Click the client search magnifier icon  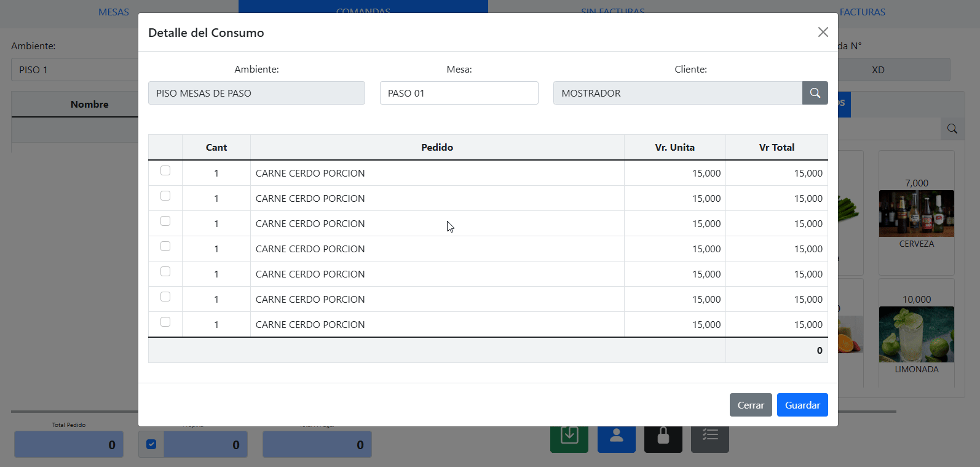[x=815, y=93]
